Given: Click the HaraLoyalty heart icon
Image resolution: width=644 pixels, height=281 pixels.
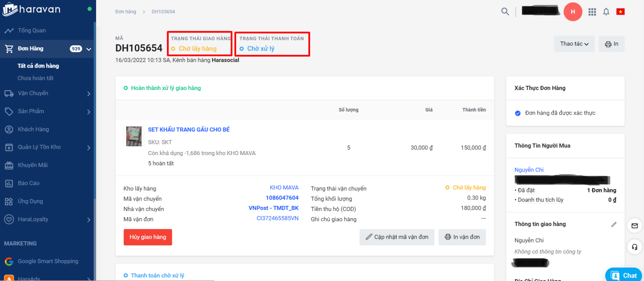Looking at the screenshot, I should point(9,219).
